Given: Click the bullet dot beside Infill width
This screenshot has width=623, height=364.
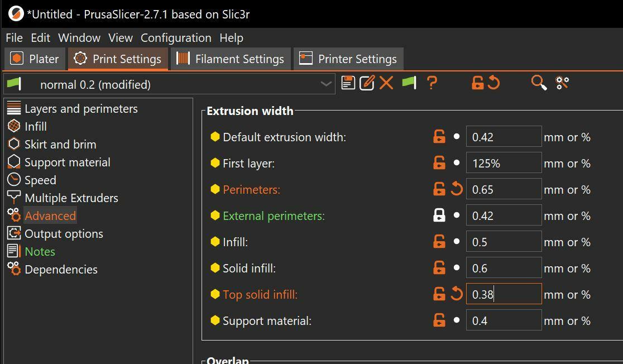Looking at the screenshot, I should pos(457,241).
